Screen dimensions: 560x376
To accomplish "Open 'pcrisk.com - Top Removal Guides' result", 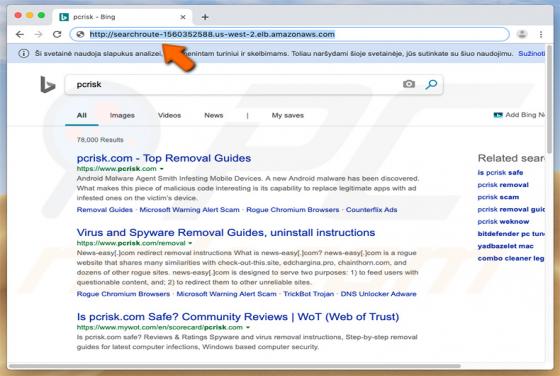I will 164,158.
